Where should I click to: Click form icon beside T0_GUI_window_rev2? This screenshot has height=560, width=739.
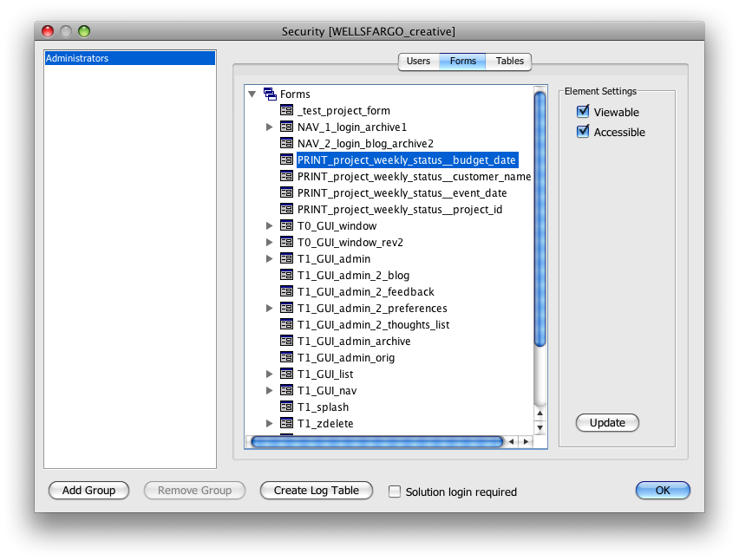[286, 242]
